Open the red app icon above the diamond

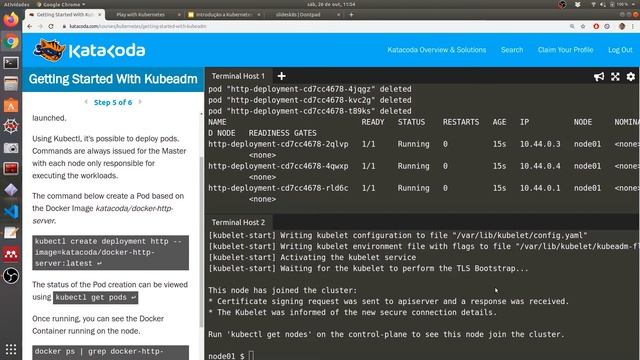coord(11,169)
